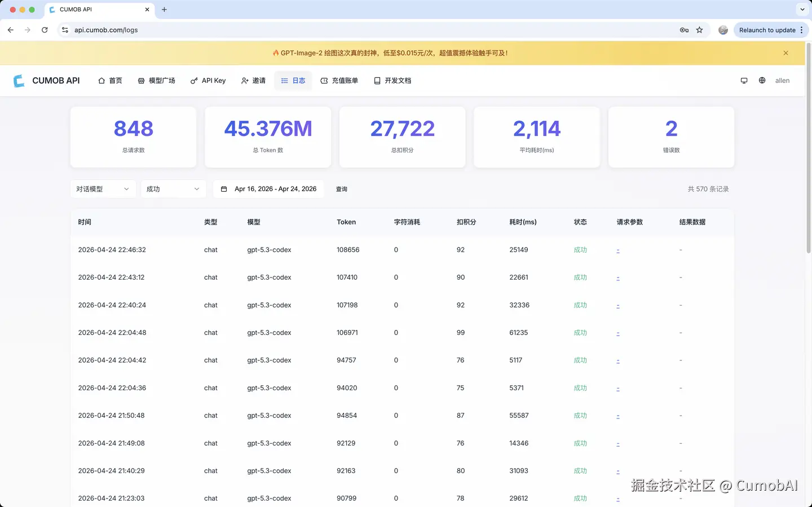Click the 时间 column header
This screenshot has height=507, width=812.
pos(85,222)
